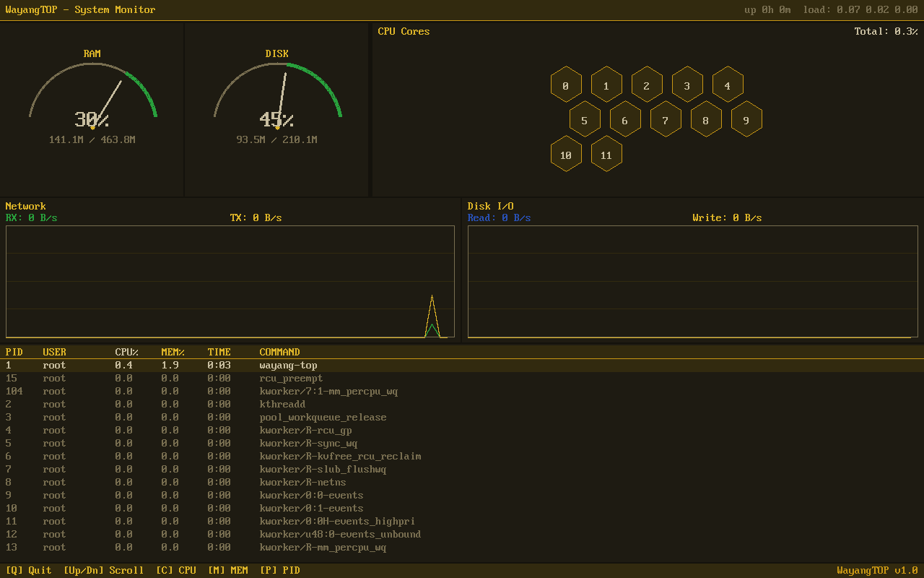924x578 pixels.
Task: Select CPU core 3 hexagon
Action: point(687,86)
